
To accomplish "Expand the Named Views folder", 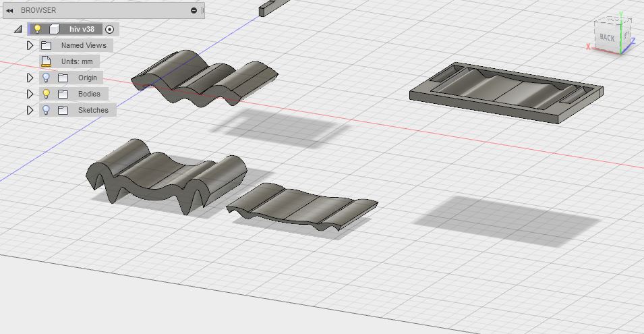I will pyautogui.click(x=30, y=45).
